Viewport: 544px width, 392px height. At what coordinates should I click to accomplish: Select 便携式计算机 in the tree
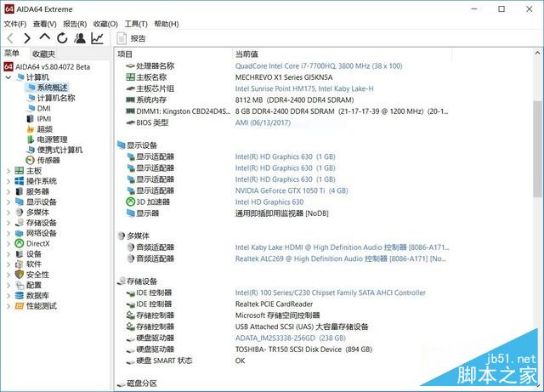(x=59, y=150)
